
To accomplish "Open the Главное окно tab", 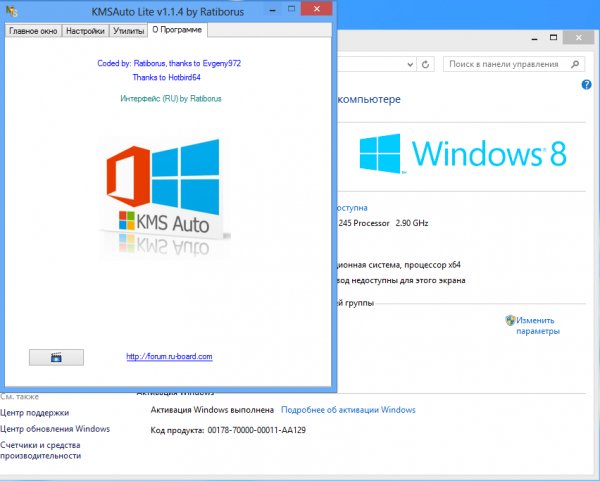I will 33,31.
